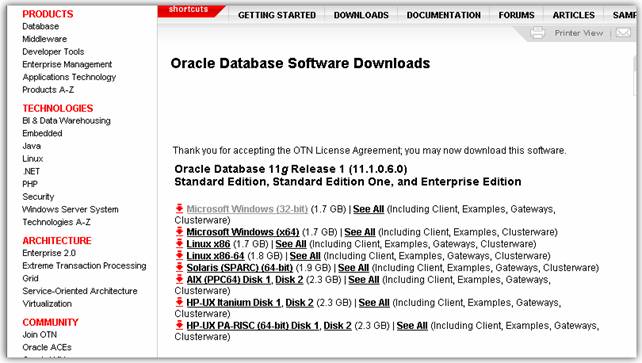Open Extreme Transaction Processing link

pos(84,266)
